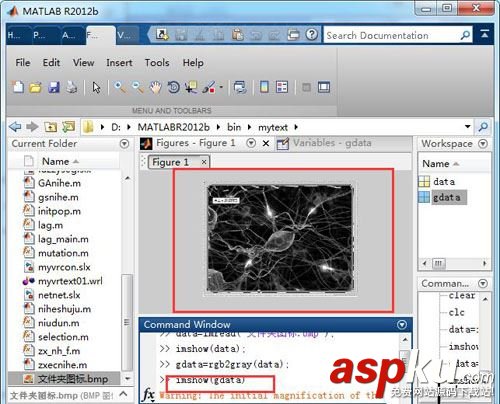Click the Show Plot Tools icon

point(324,87)
